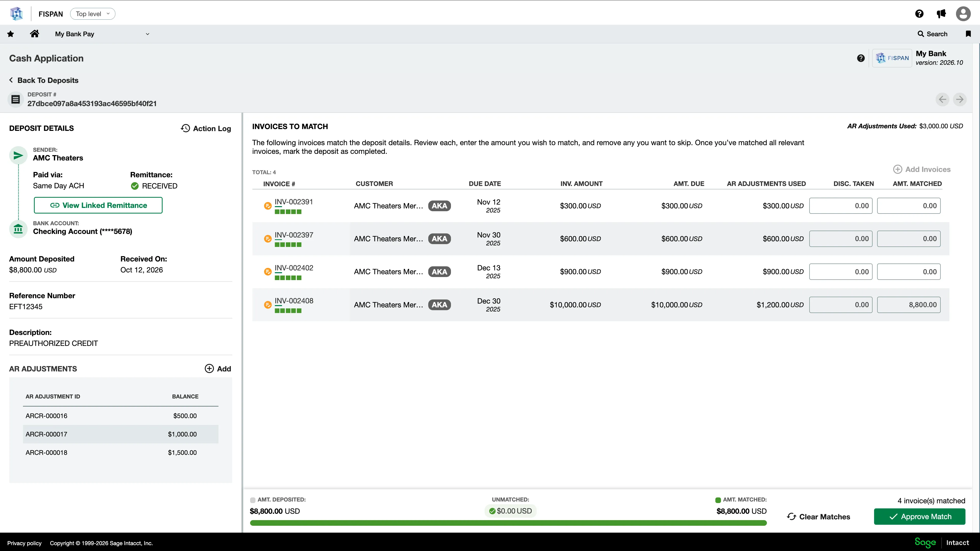Click the deposit document icon
Viewport: 980px width, 551px height.
point(16,100)
